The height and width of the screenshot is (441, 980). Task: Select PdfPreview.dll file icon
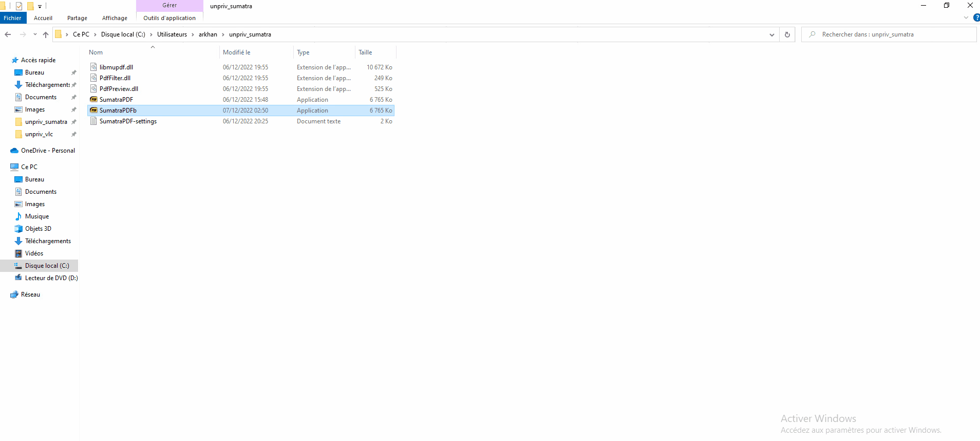(93, 88)
